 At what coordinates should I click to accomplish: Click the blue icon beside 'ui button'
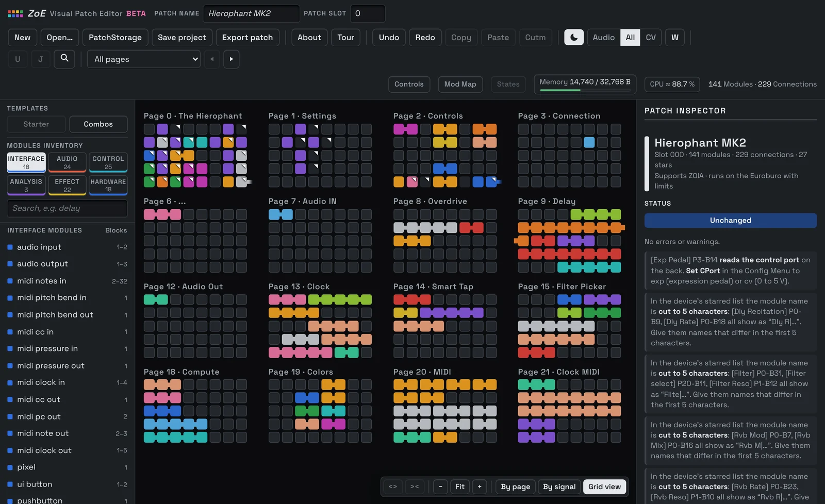tap(10, 484)
